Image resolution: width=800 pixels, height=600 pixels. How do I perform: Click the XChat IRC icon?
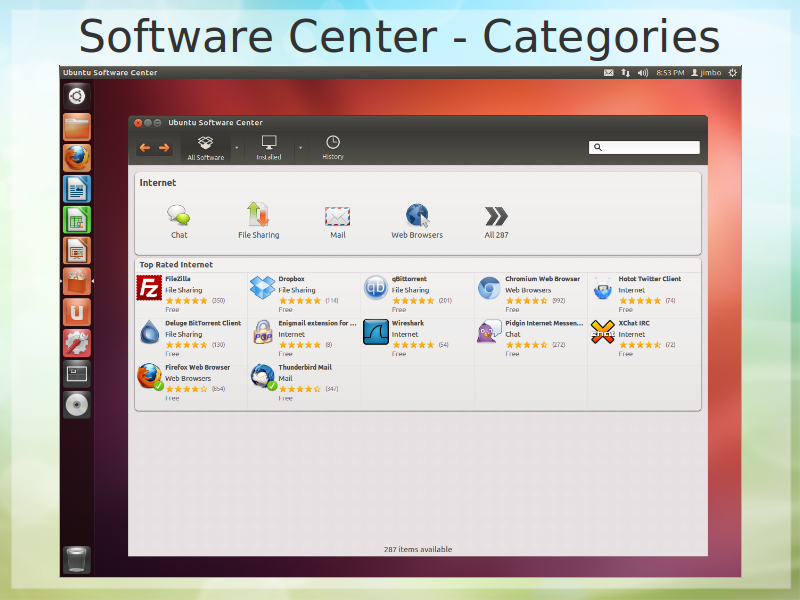603,332
